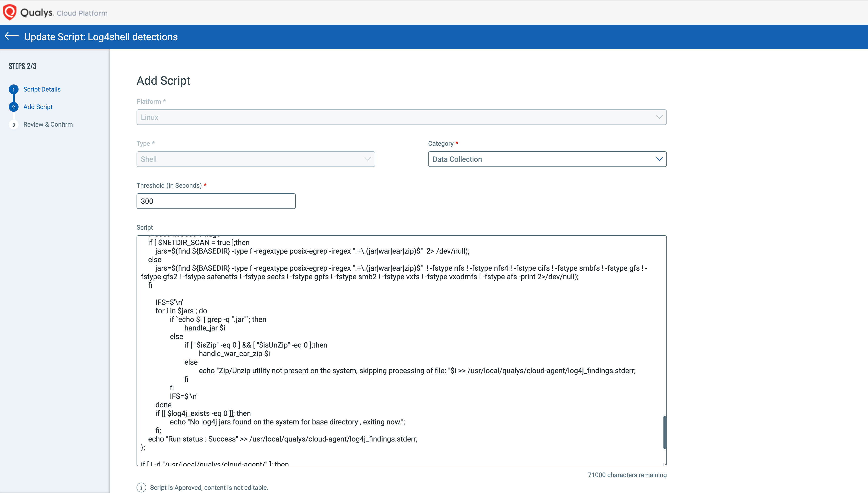Click script line 'if [ $NETDIR_SCAN = true ];then'

(x=199, y=242)
